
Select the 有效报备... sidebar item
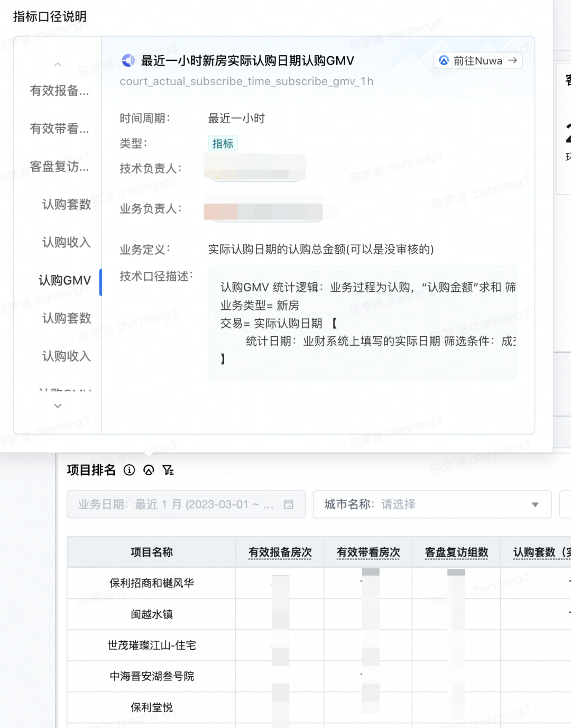(59, 90)
